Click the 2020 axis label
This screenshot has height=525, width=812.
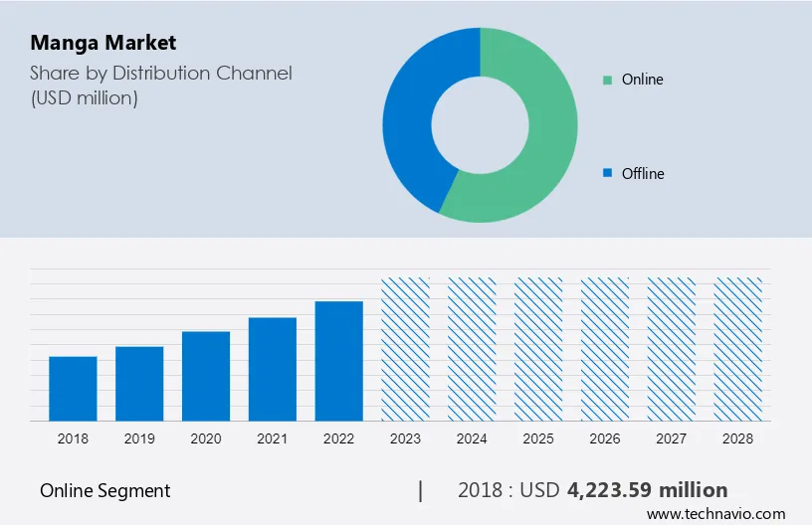click(206, 438)
